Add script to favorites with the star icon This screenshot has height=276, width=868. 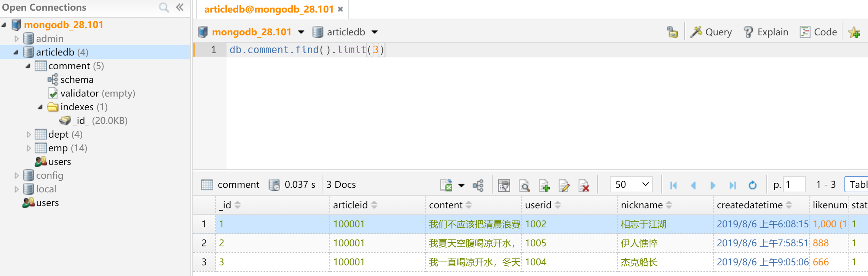tap(854, 33)
